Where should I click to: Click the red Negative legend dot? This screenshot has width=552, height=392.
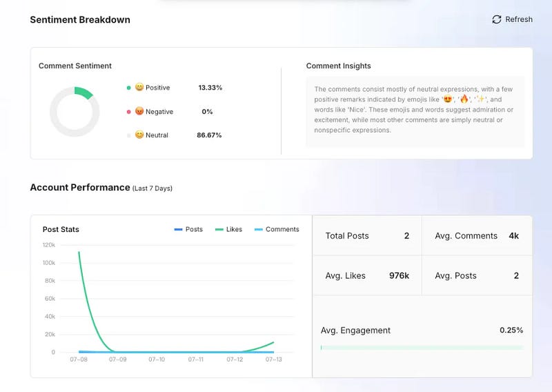click(128, 112)
